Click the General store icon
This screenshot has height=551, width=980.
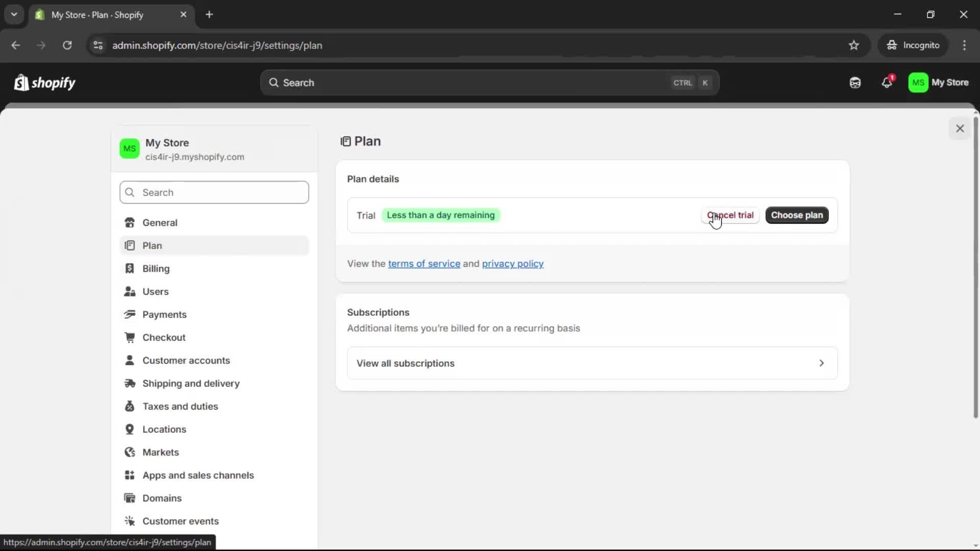click(x=130, y=223)
